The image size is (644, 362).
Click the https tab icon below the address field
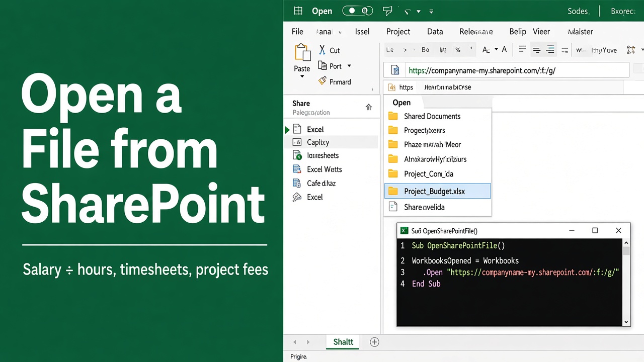[392, 87]
